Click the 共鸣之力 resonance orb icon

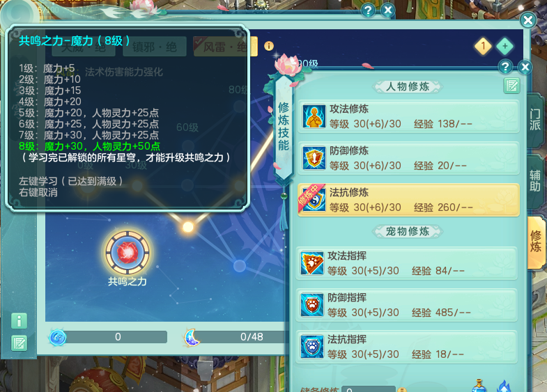click(x=128, y=253)
